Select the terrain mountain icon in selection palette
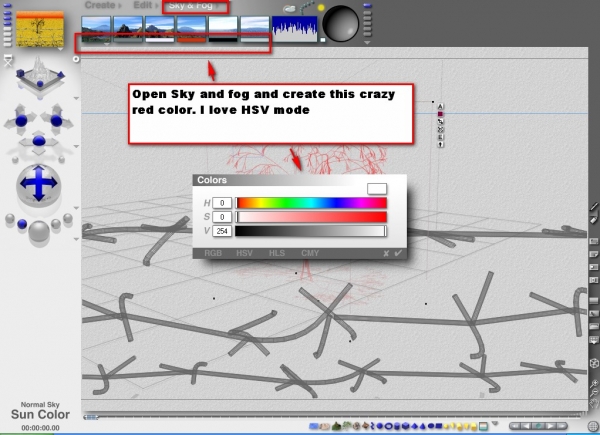Viewport: 600px width, 435px height. tap(336, 426)
